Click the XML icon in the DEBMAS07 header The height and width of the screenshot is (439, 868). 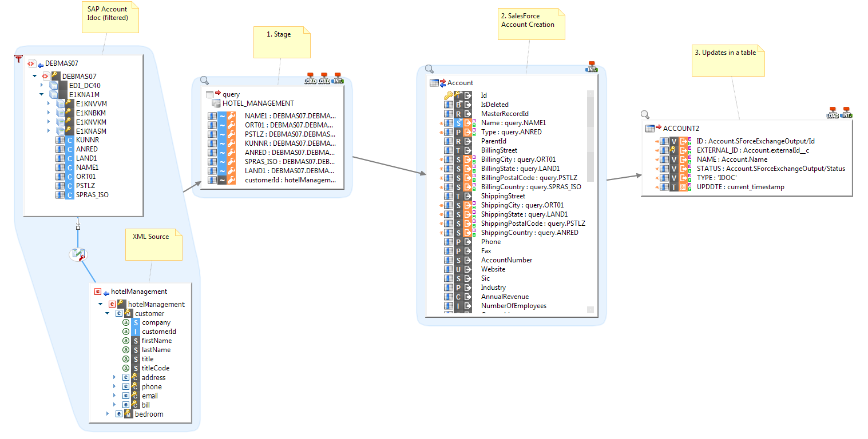click(x=31, y=63)
